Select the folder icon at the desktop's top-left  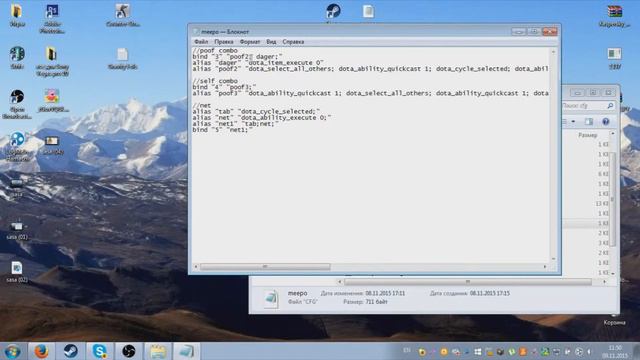[x=17, y=16]
